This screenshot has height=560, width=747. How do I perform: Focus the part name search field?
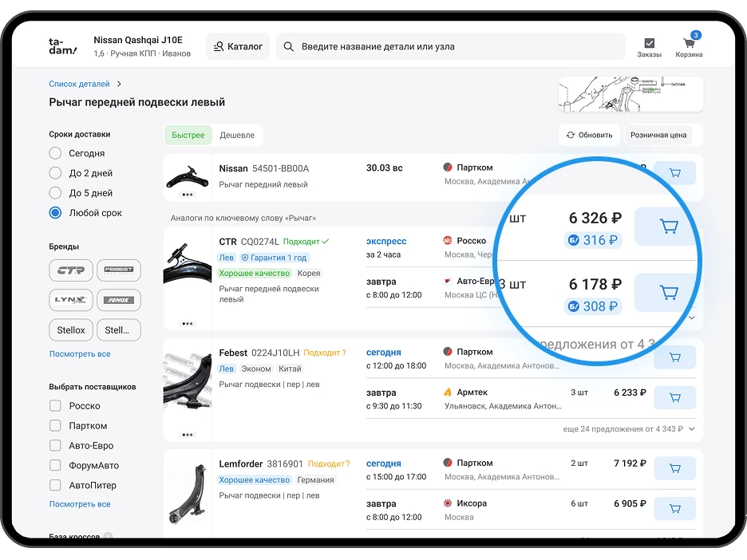click(x=451, y=46)
